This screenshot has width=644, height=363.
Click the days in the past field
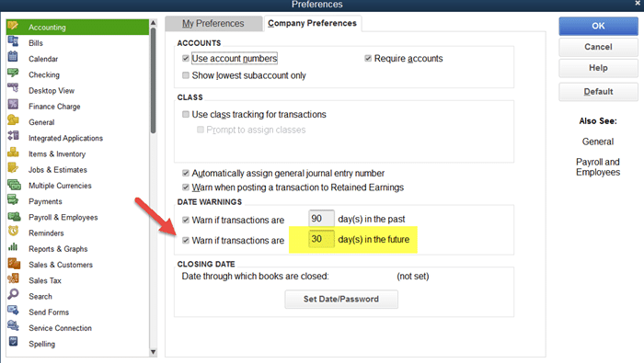[321, 218]
